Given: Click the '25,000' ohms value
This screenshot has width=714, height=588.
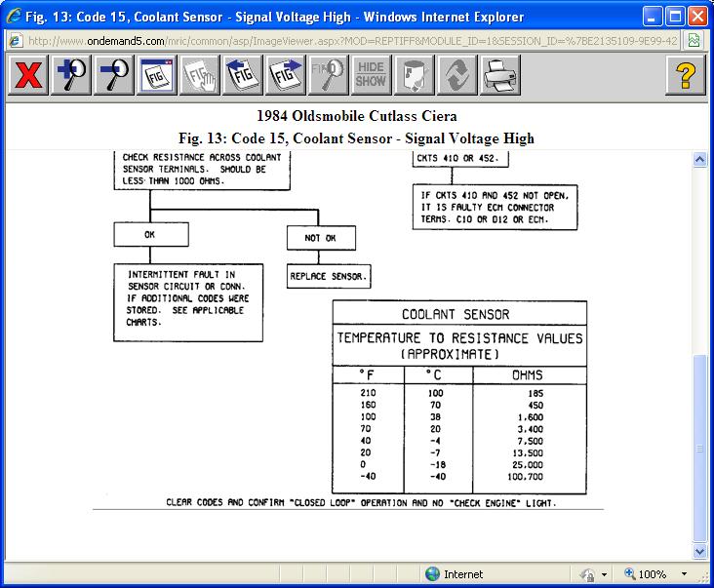Looking at the screenshot, I should coord(528,465).
